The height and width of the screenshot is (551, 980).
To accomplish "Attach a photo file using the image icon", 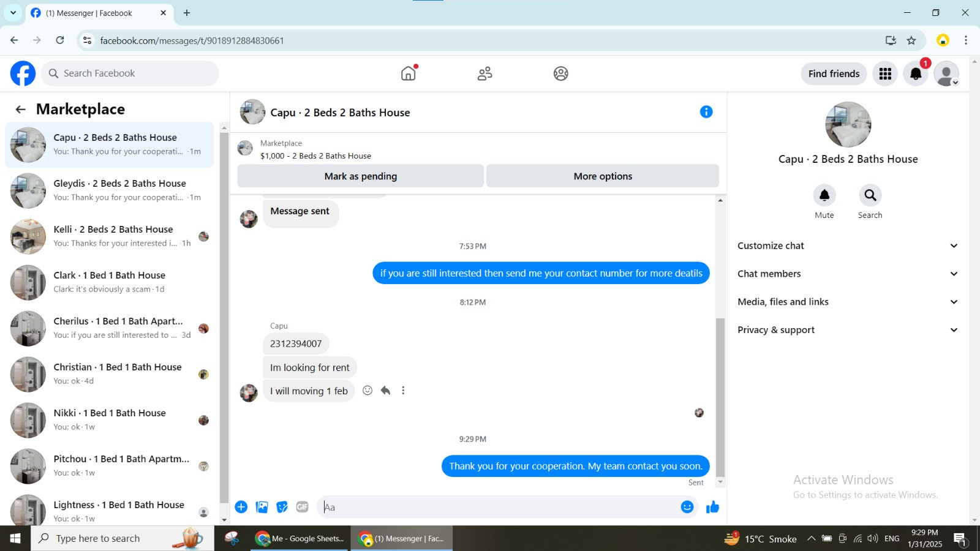I will point(262,507).
